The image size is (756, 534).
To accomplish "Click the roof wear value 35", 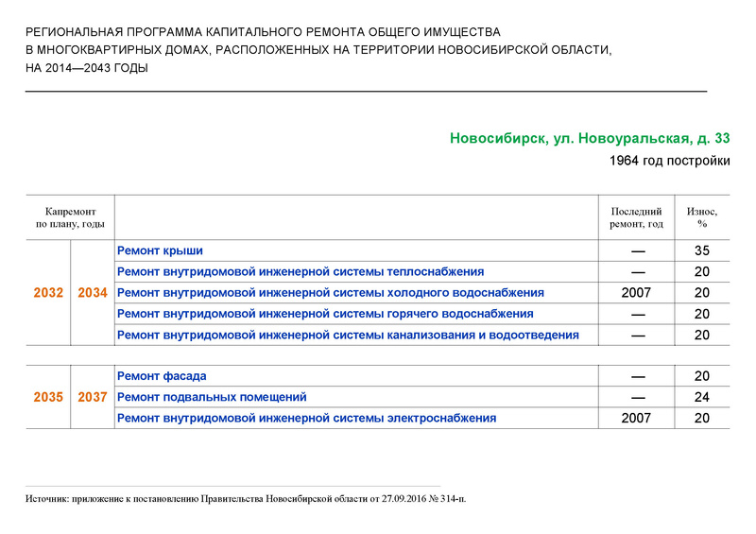I will [x=702, y=250].
